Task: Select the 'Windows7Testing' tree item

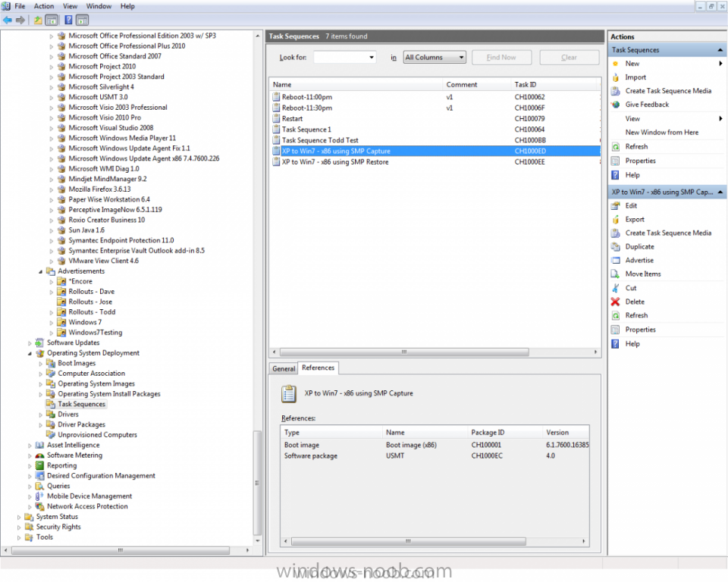Action: click(x=96, y=333)
